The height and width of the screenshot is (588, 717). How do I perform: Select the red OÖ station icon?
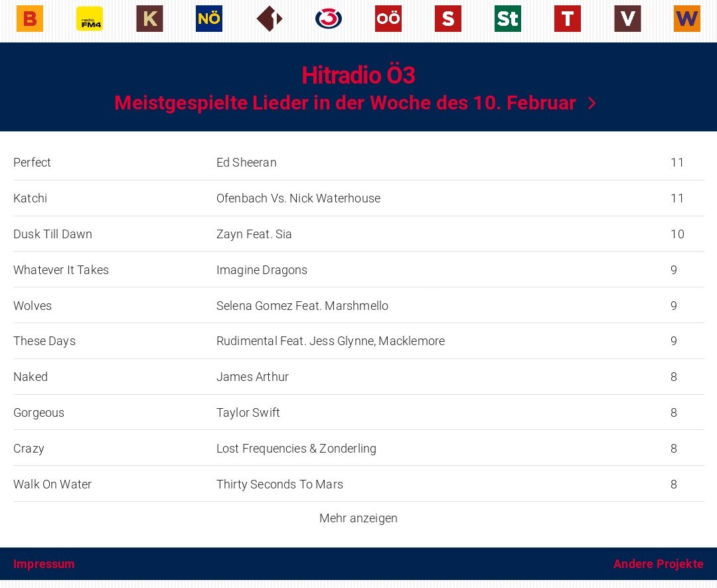(x=388, y=19)
